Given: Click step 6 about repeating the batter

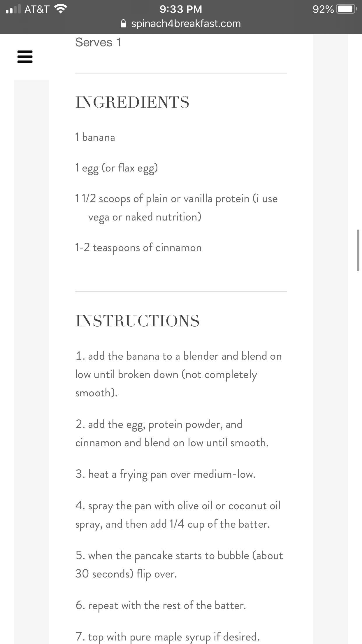Looking at the screenshot, I should (161, 605).
